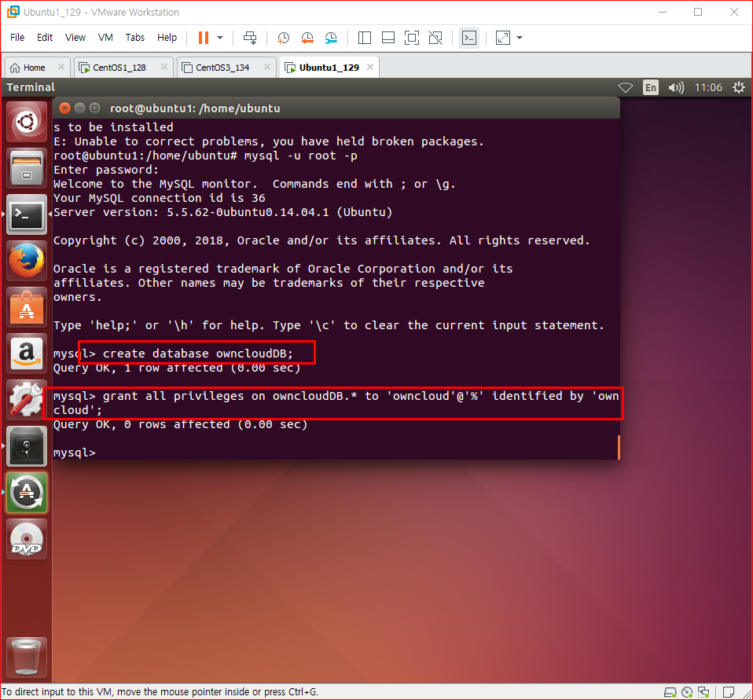The image size is (753, 700).
Task: Open the Tabs menu
Action: point(135,38)
